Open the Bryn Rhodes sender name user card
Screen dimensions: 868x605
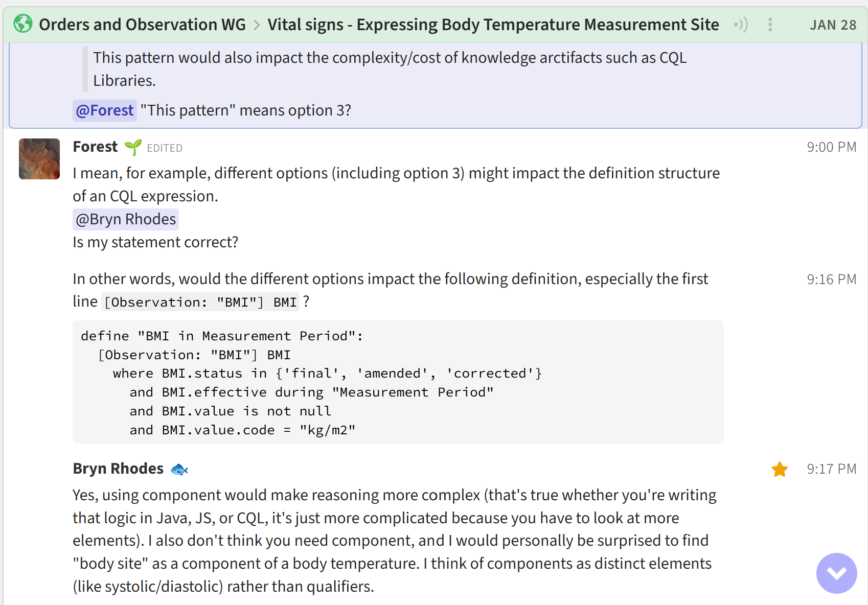point(118,469)
